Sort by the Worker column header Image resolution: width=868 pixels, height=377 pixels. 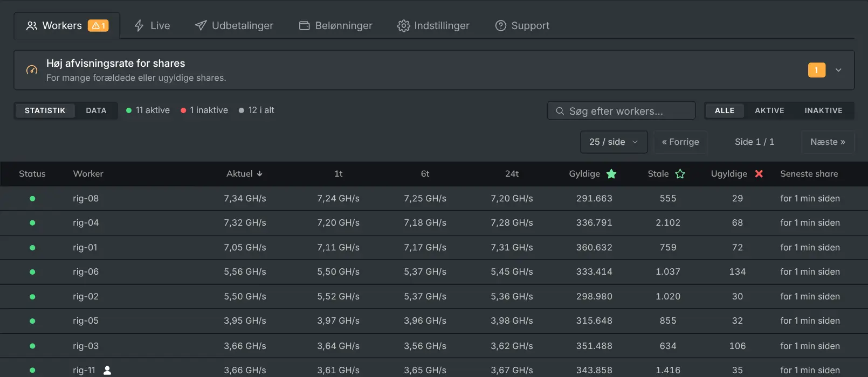click(88, 174)
